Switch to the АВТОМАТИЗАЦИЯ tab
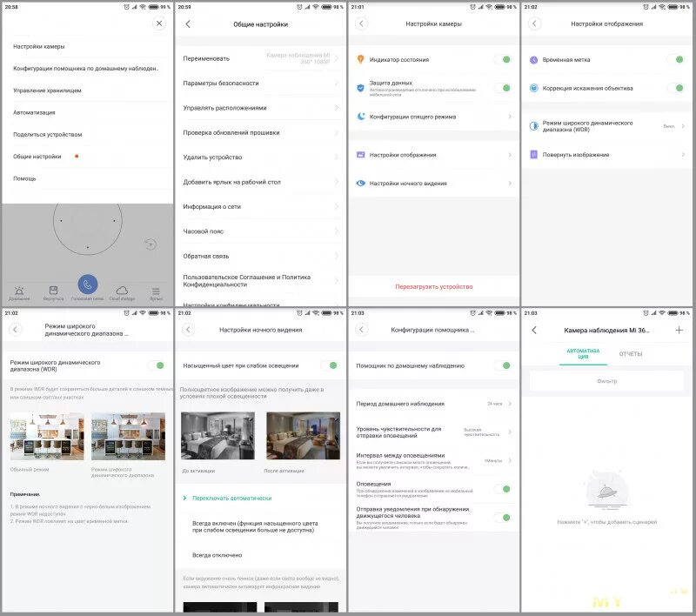Image resolution: width=696 pixels, height=616 pixels. coord(583,354)
